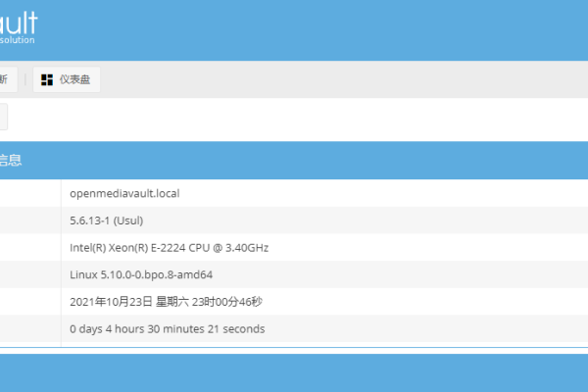Viewport: 588px width, 392px height.
Task: Click the separator left of 仪表盘
Action: [25, 79]
